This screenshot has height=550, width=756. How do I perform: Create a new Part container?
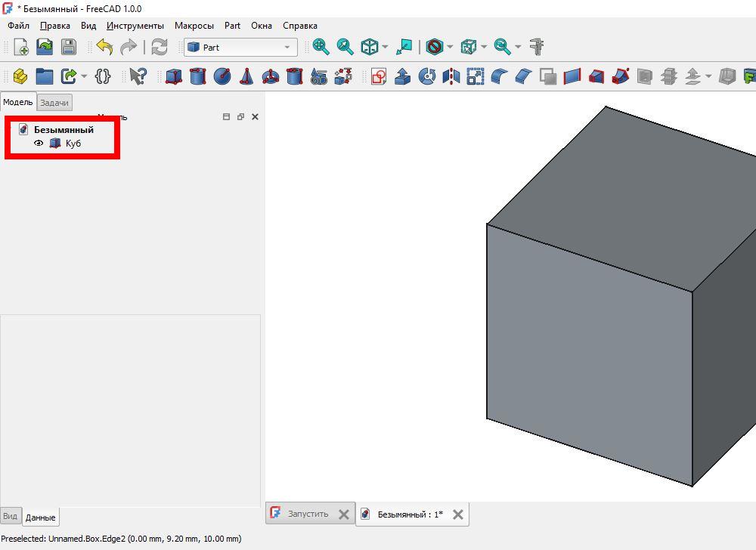coord(20,76)
